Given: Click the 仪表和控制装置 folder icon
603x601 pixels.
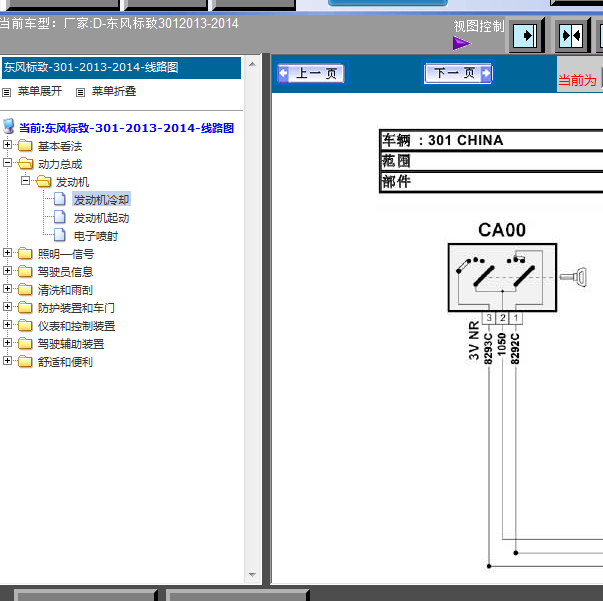Looking at the screenshot, I should pos(25,325).
